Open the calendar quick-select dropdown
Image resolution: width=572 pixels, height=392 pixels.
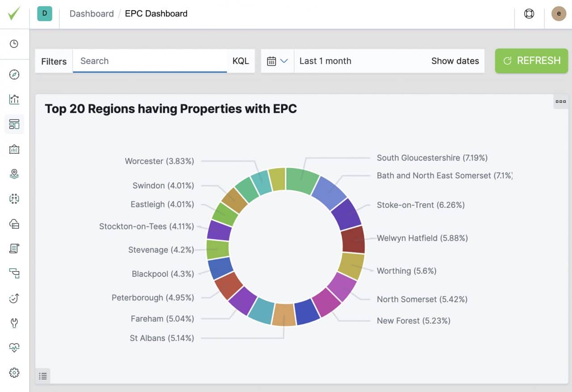[278, 61]
